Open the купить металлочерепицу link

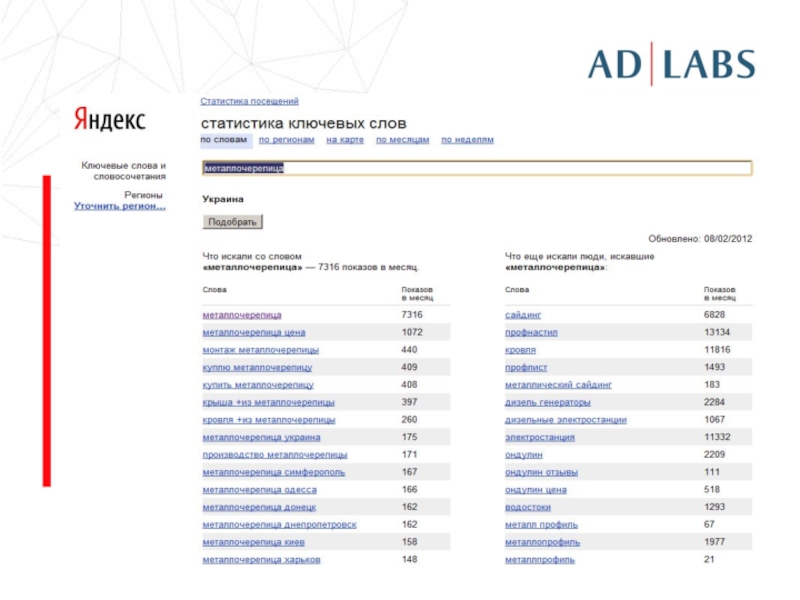[258, 385]
